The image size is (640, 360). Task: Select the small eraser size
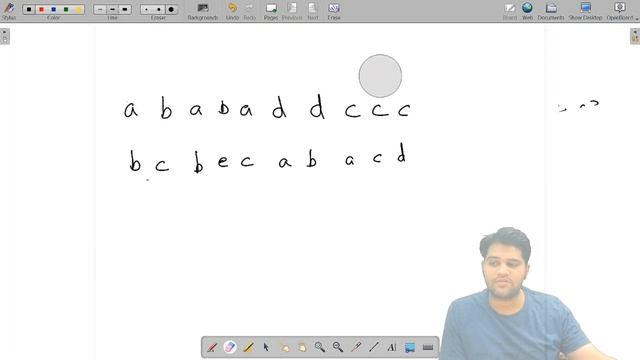147,9
